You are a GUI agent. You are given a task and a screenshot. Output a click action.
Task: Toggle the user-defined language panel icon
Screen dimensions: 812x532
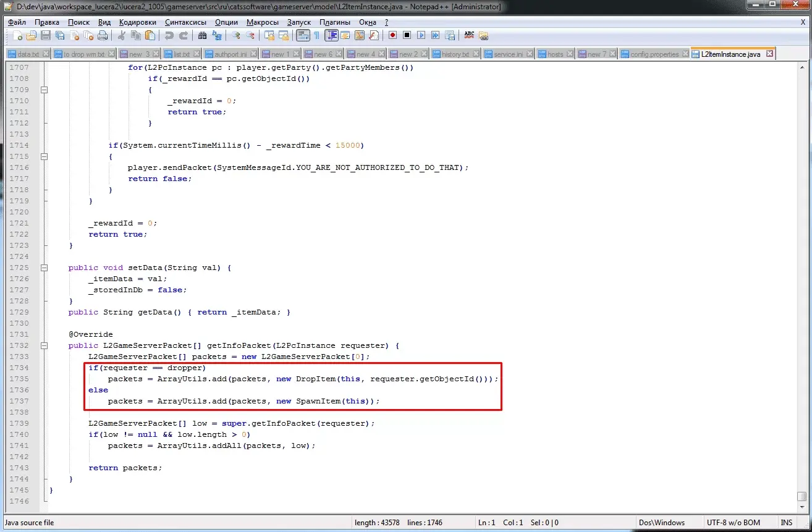pyautogui.click(x=345, y=35)
